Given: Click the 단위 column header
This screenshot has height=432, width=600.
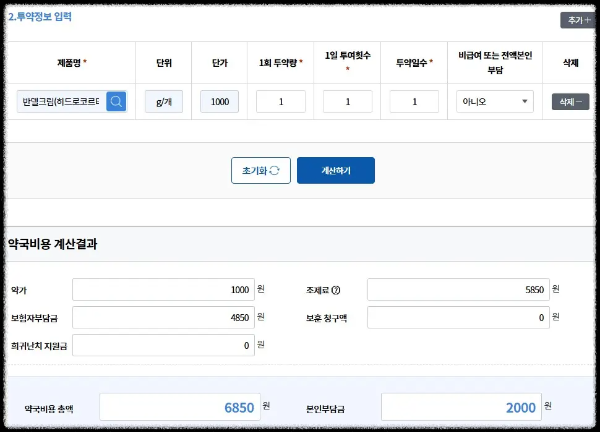Looking at the screenshot, I should (164, 63).
